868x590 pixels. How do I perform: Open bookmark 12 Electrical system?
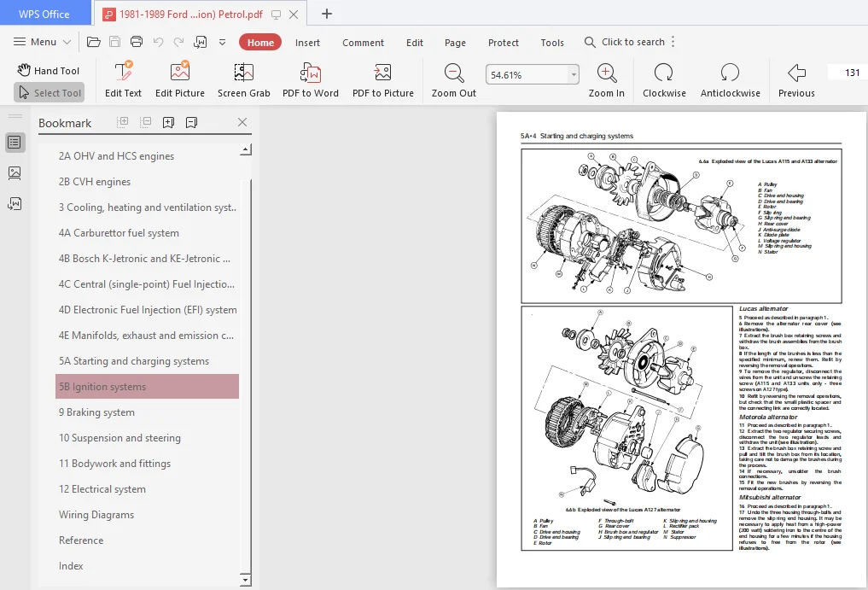[x=102, y=488]
